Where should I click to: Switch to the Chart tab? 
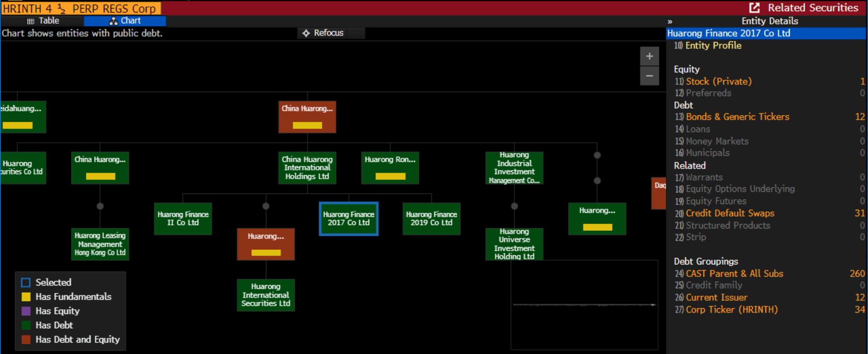pyautogui.click(x=125, y=21)
